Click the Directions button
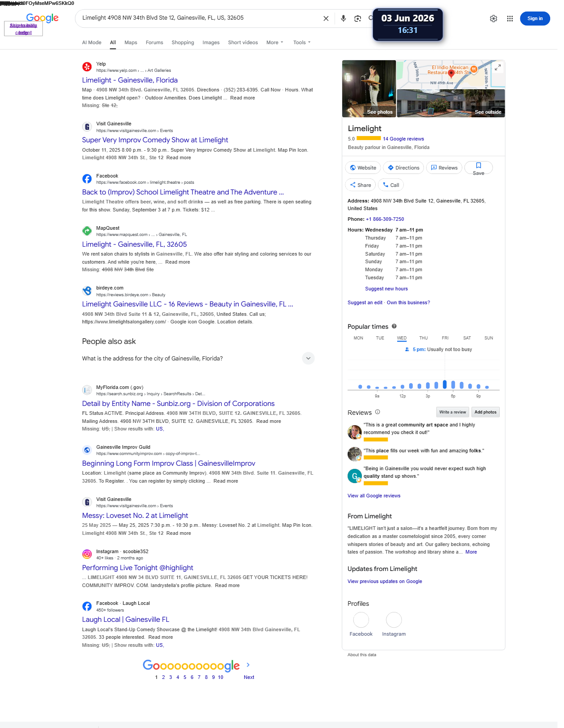The height and width of the screenshot is (728, 564). click(x=403, y=168)
